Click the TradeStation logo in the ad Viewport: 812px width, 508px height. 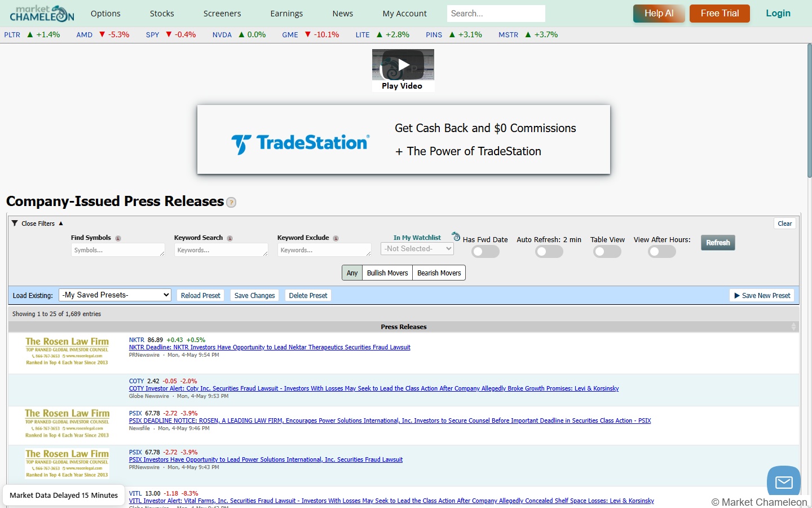click(301, 143)
